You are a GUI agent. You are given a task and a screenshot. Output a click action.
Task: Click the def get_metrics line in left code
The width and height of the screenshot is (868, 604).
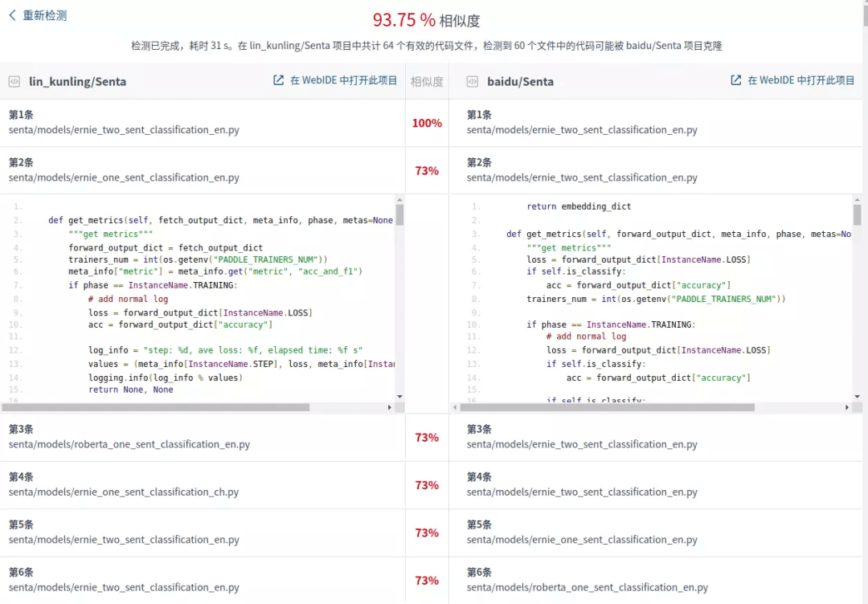coord(220,220)
